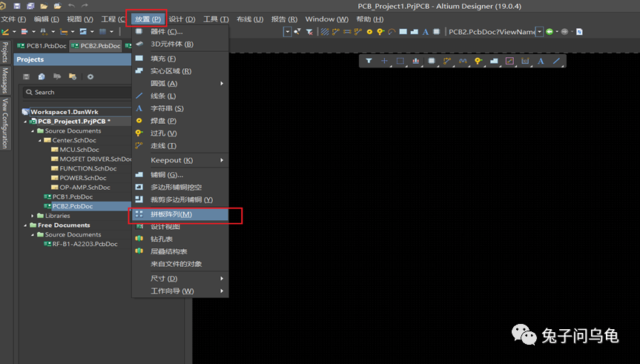The image size is (640, 364).
Task: Open the 工具 (T) menu
Action: [216, 19]
